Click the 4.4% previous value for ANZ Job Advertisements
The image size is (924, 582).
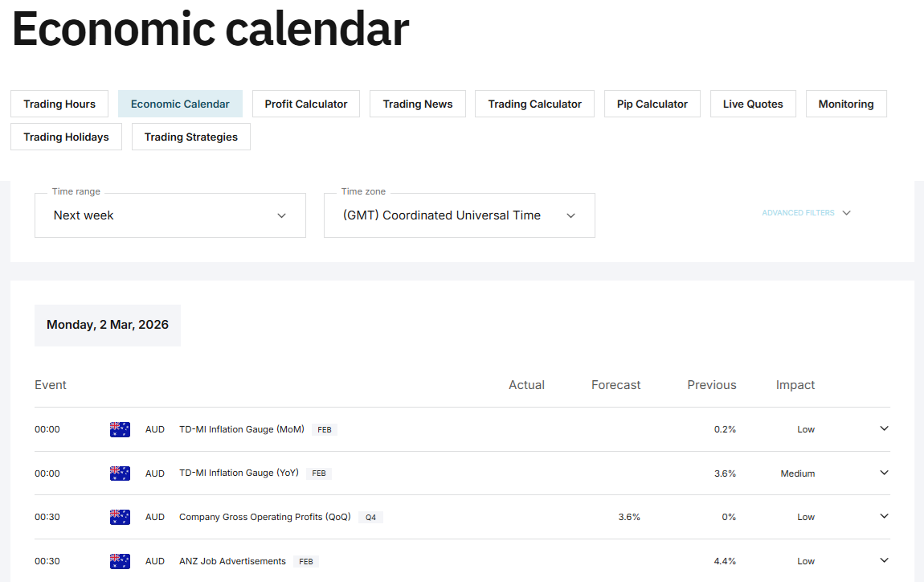point(725,561)
